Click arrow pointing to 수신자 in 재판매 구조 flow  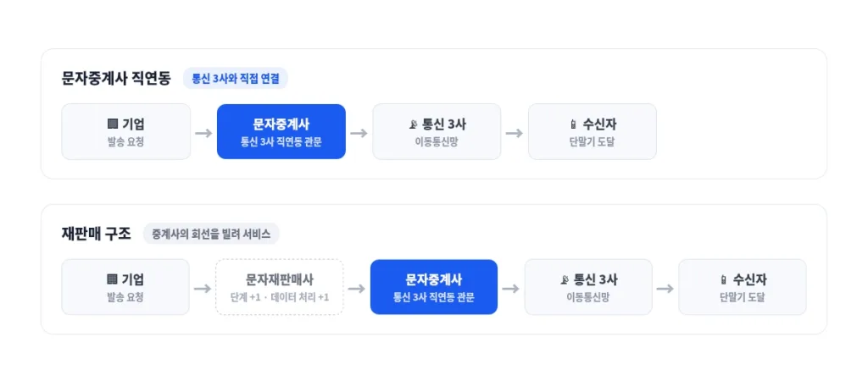tap(665, 288)
